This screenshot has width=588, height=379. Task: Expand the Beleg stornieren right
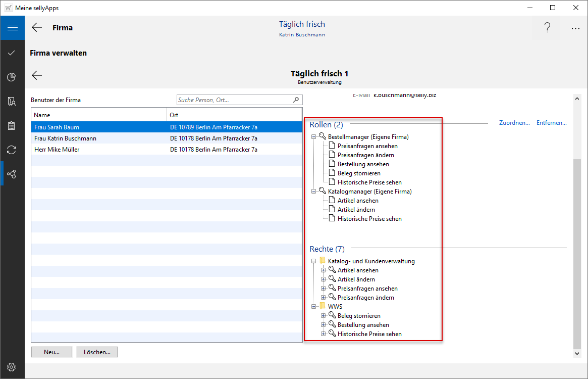tap(324, 316)
